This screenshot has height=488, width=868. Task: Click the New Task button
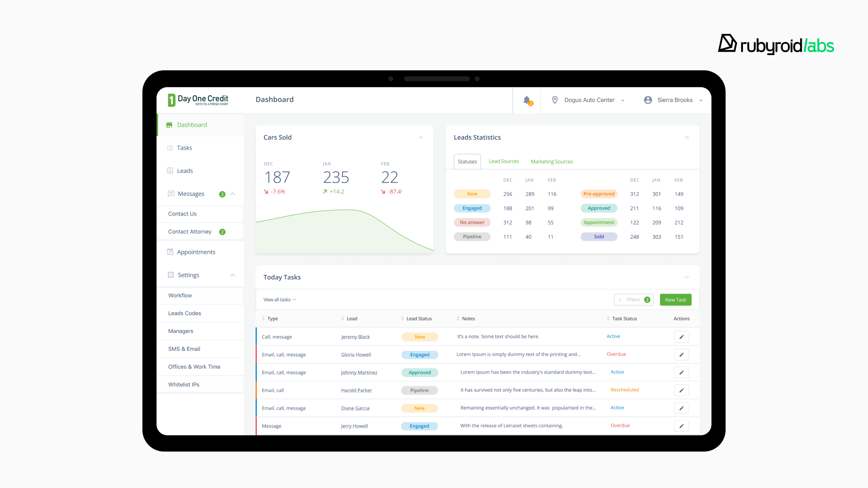click(x=675, y=299)
